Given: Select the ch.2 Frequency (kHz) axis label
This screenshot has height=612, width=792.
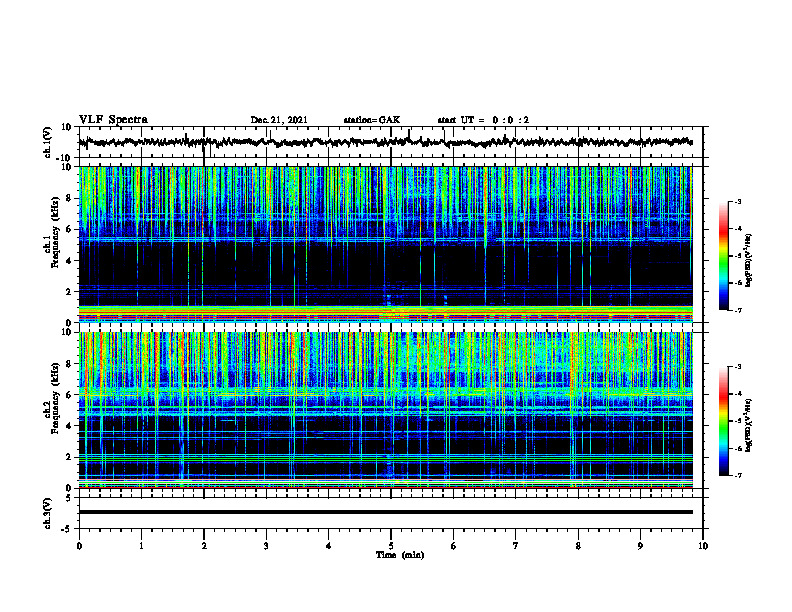Looking at the screenshot, I should point(55,399).
